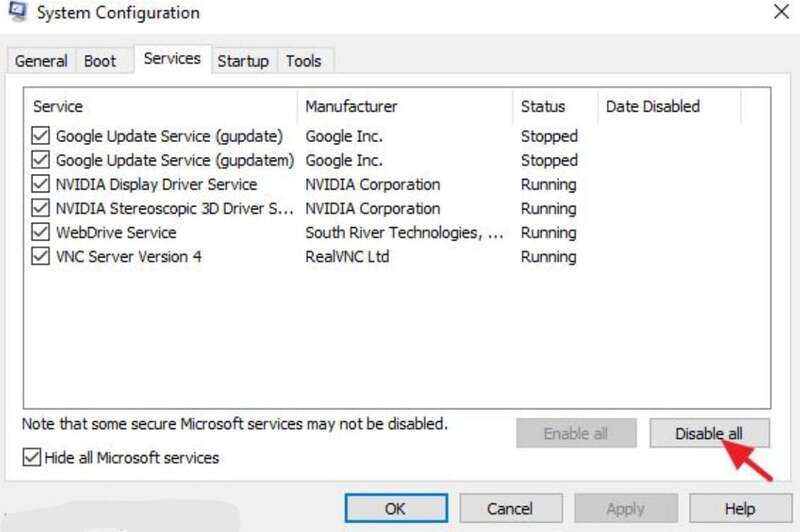800x532 pixels.
Task: Uncheck Google Update Service (gupdate) checkbox
Action: pos(40,136)
